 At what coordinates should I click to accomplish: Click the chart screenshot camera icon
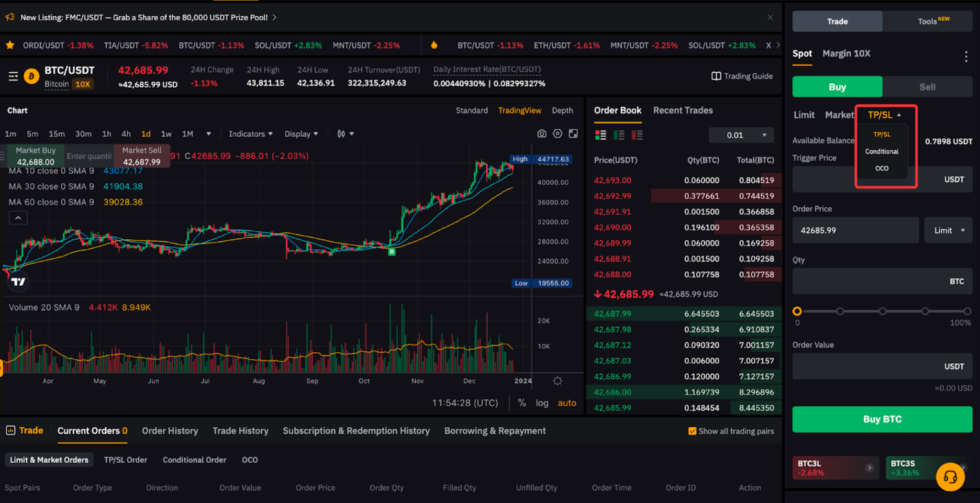pyautogui.click(x=541, y=134)
